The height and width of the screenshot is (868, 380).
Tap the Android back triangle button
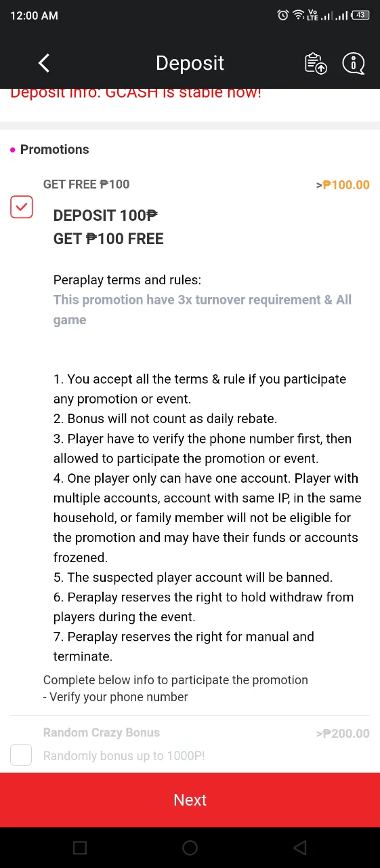[x=300, y=848]
